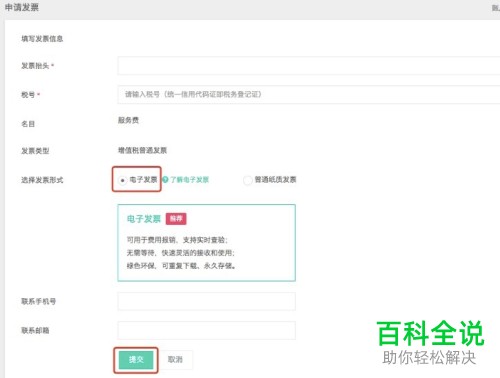Click the 服务费 value text
The height and width of the screenshot is (378, 500).
coord(128,120)
